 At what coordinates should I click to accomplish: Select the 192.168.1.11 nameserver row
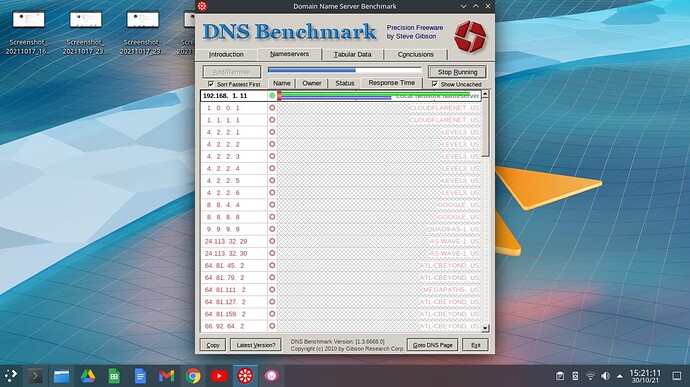341,96
